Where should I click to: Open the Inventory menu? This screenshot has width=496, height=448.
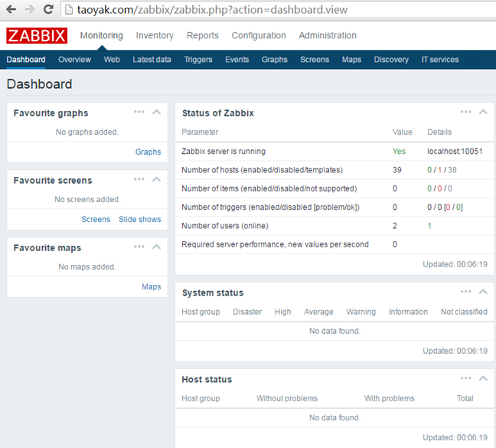(155, 36)
